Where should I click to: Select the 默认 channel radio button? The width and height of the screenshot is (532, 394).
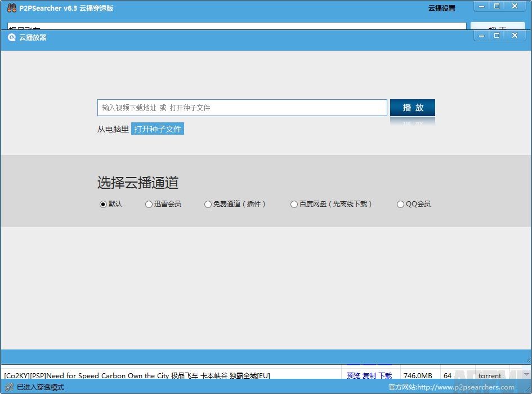point(103,204)
